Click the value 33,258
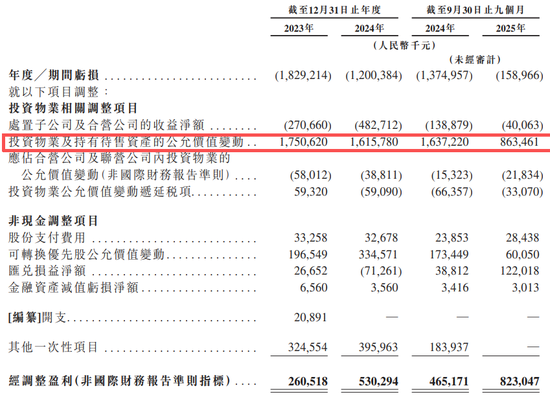The width and height of the screenshot is (550, 399). [311, 238]
